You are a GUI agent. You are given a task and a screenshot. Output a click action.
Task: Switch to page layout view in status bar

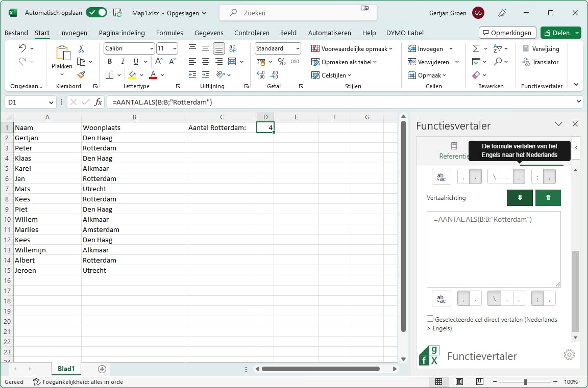pos(459,382)
